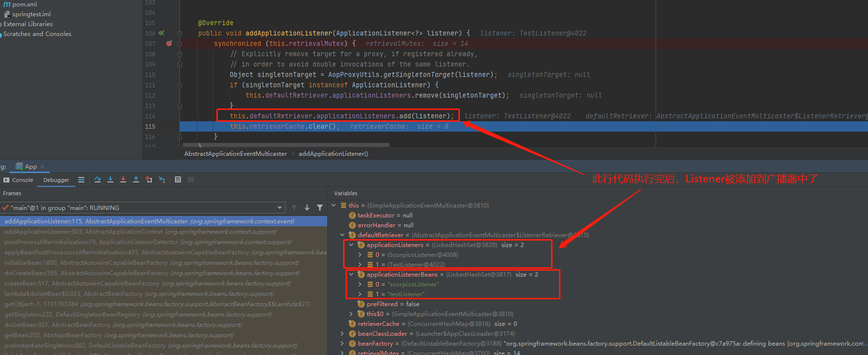Select Scratches and Consoles in project tree
This screenshot has height=355, width=868.
[37, 34]
